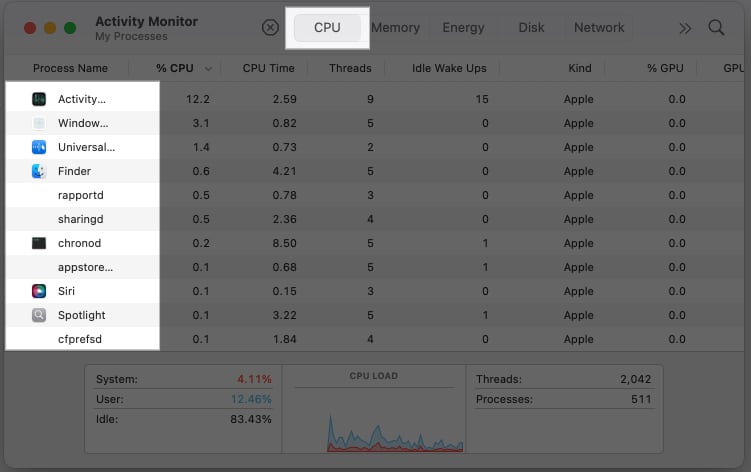Select the Universal... process name

(x=87, y=147)
